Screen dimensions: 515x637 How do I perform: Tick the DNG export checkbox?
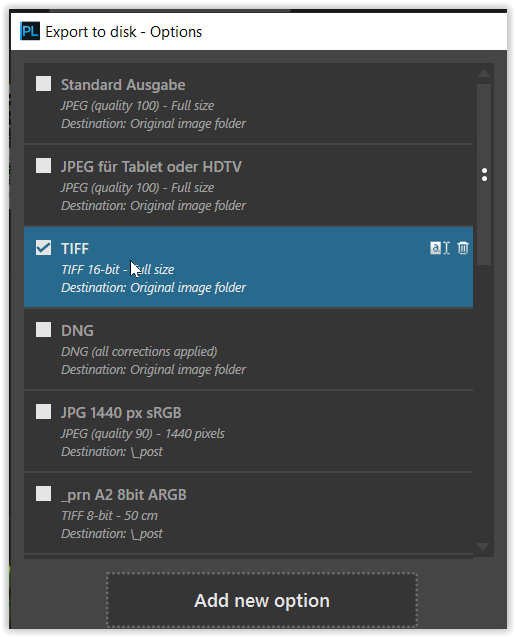tap(43, 330)
